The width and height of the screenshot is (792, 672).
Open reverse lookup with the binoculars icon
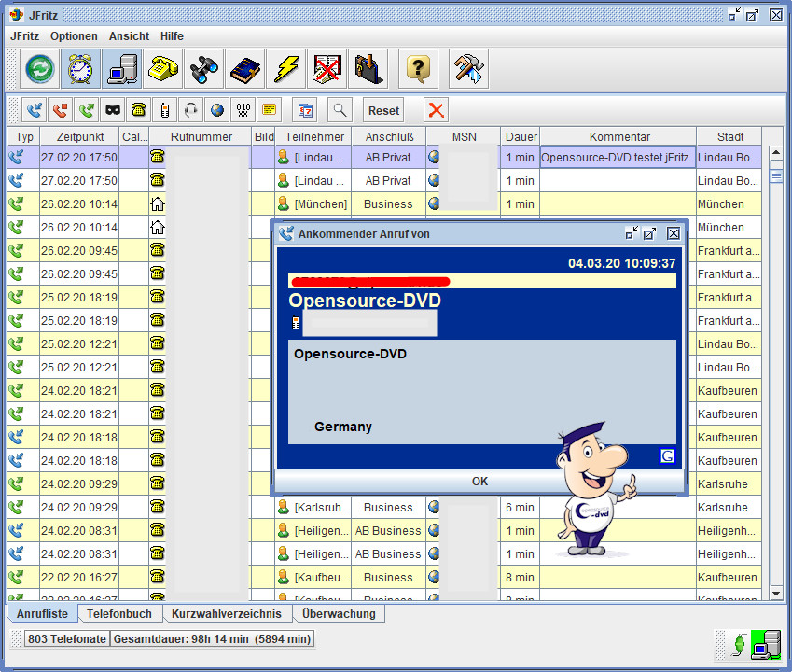[205, 69]
